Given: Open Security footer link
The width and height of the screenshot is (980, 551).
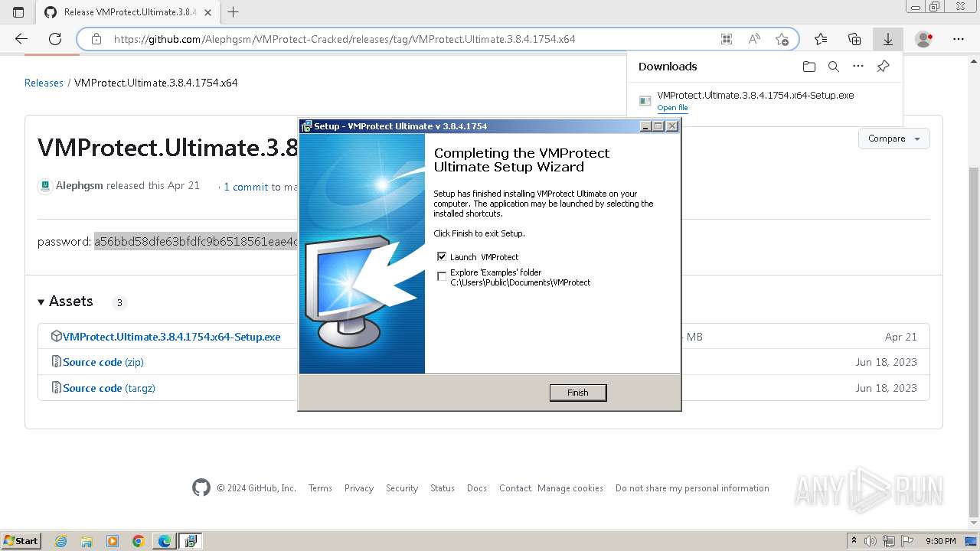Looking at the screenshot, I should (402, 488).
